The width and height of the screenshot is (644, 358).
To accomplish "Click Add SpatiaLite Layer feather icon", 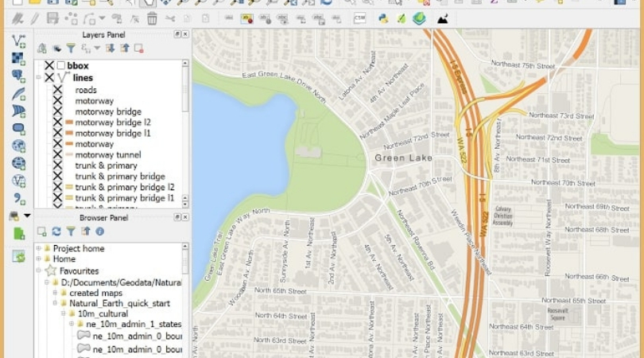I will (x=18, y=94).
